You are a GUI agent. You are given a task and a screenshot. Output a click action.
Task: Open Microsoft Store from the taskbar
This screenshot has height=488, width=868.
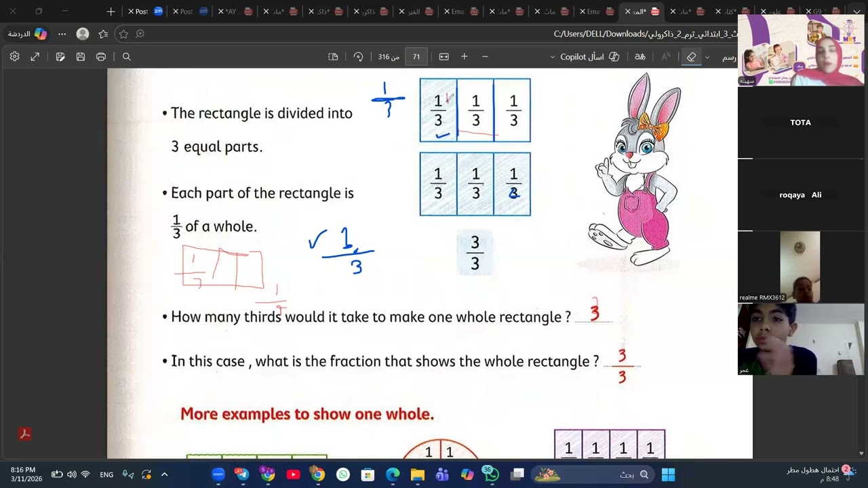tap(368, 474)
